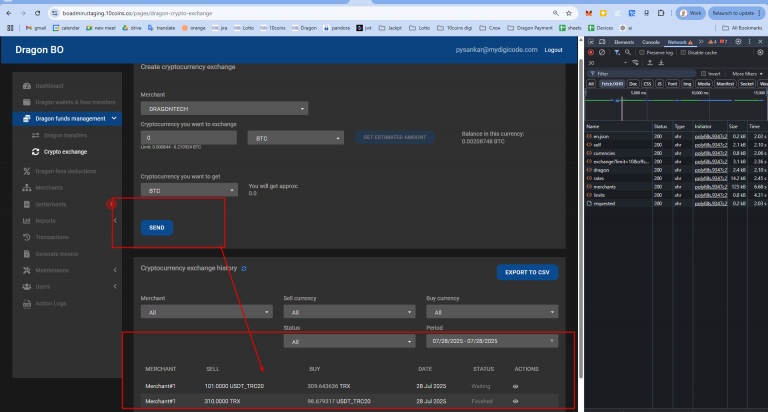Open Dragon fees deductions page

pos(60,171)
